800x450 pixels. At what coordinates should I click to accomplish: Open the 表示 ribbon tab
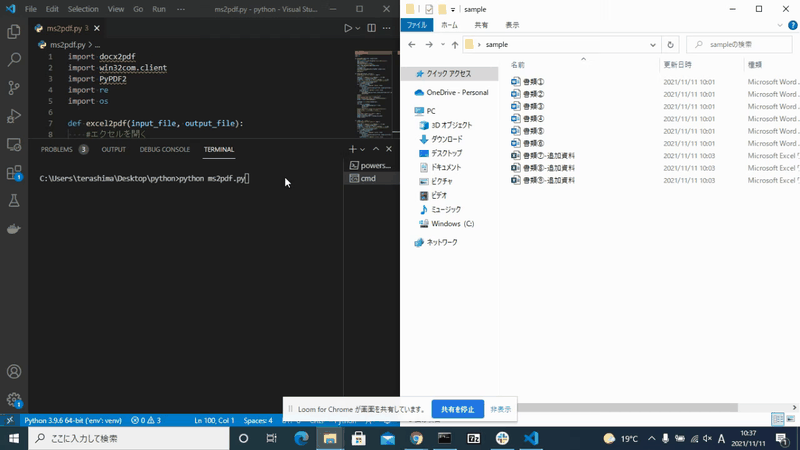pos(512,25)
